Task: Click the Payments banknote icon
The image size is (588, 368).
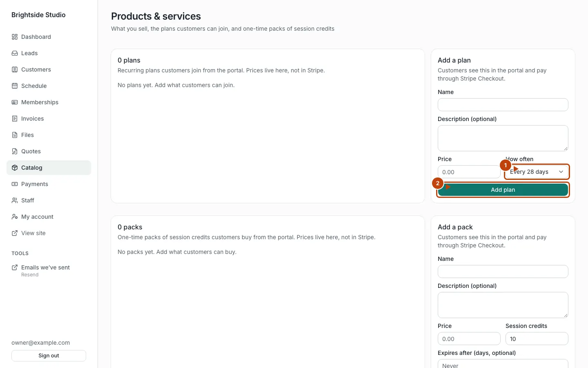Action: (x=15, y=184)
